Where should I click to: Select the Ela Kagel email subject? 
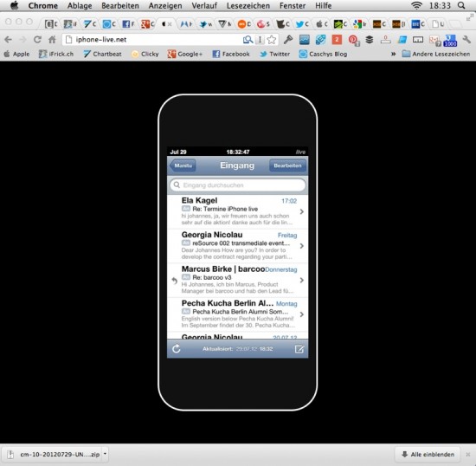[225, 209]
